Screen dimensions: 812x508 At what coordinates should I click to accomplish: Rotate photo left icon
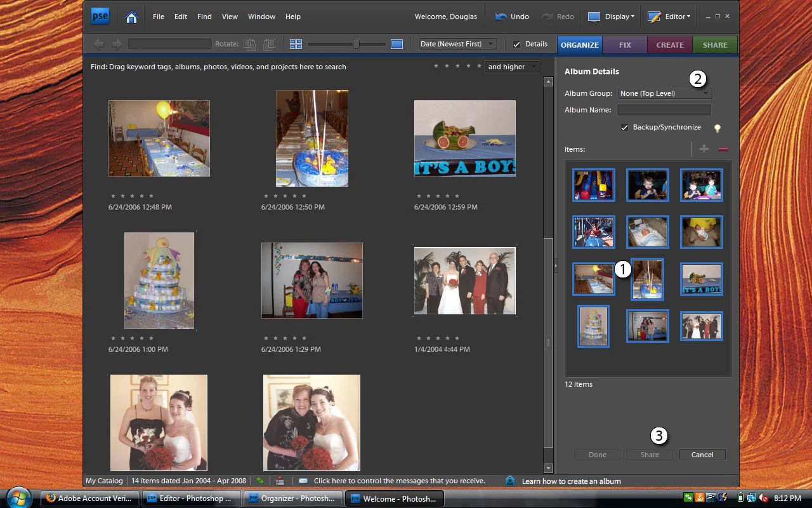click(250, 44)
